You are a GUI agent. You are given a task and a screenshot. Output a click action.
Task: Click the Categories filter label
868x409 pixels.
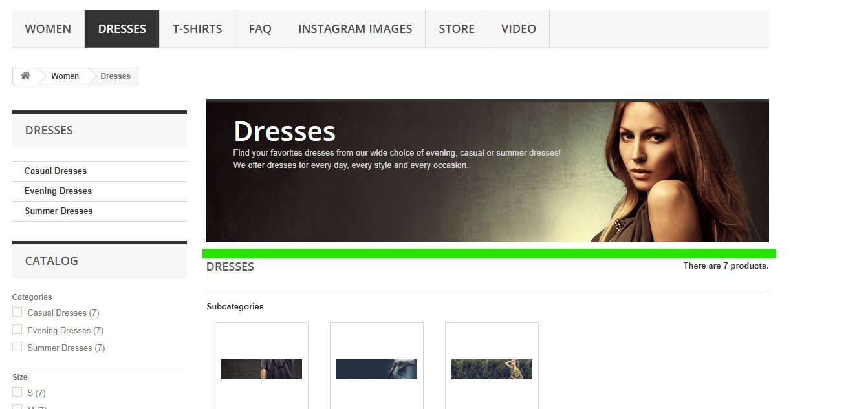(x=32, y=297)
